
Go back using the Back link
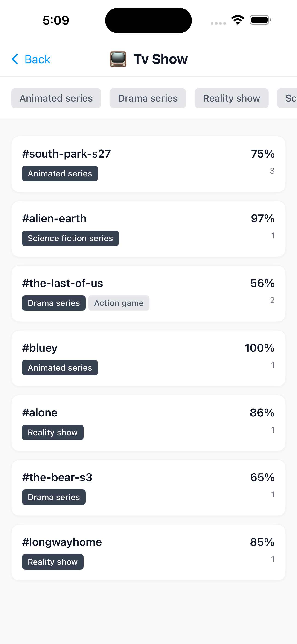tap(37, 59)
